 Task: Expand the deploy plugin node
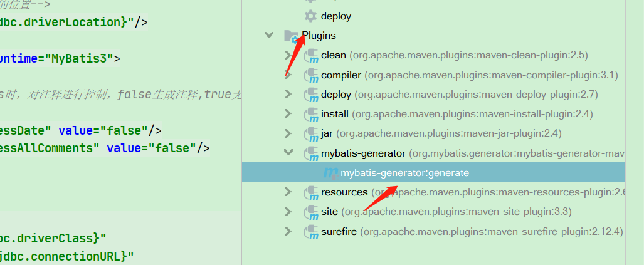pyautogui.click(x=288, y=94)
